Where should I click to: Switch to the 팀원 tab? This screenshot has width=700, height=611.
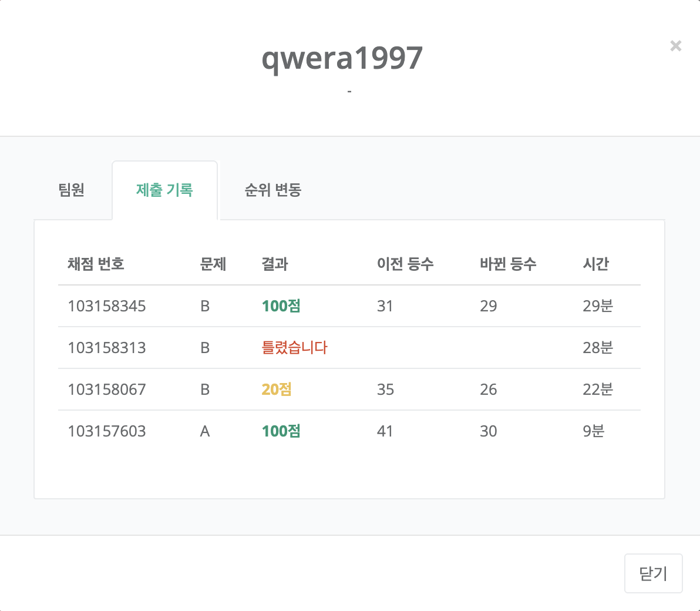point(72,190)
